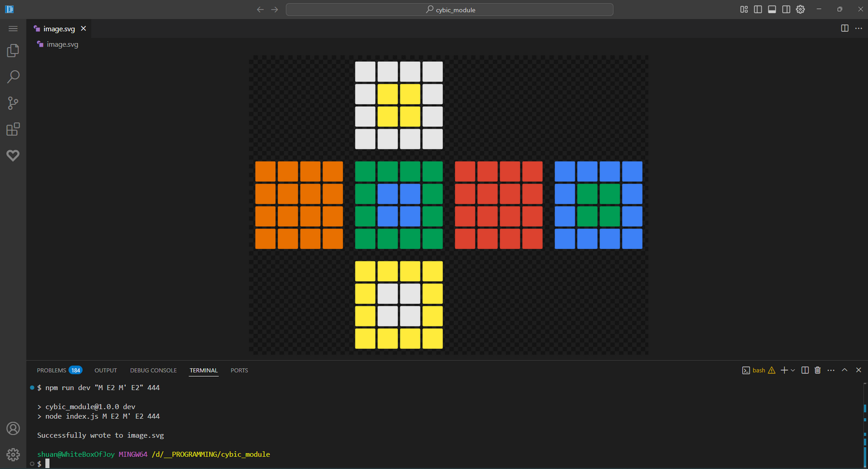Click the terminal scrollbar
The image size is (868, 469).
pos(865,425)
